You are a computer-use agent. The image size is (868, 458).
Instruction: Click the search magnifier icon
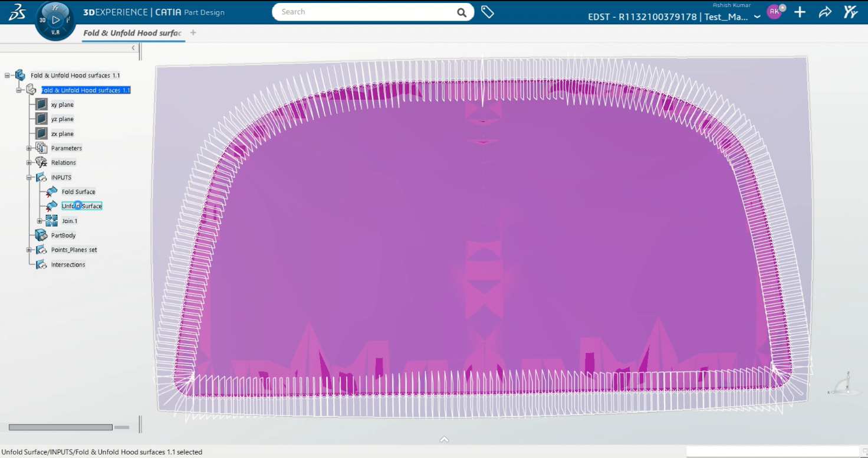click(x=462, y=12)
